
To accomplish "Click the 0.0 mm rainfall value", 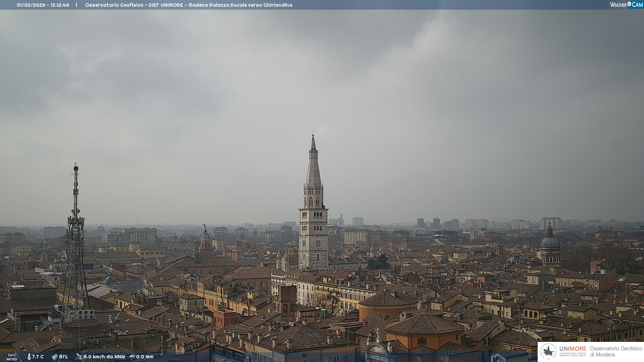I will (145, 357).
